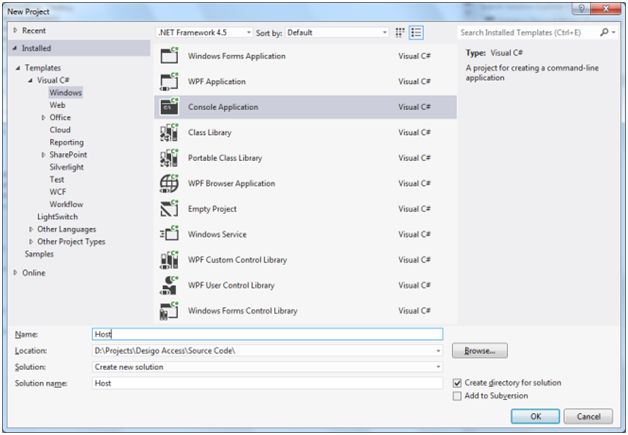Screen dimensions: 628x435
Task: Expand the Other Project Types node
Action: coord(31,242)
